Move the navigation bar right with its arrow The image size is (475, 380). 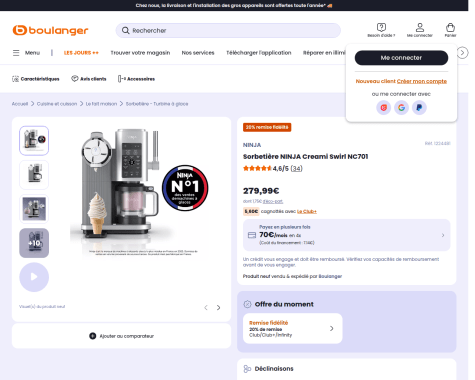point(462,53)
